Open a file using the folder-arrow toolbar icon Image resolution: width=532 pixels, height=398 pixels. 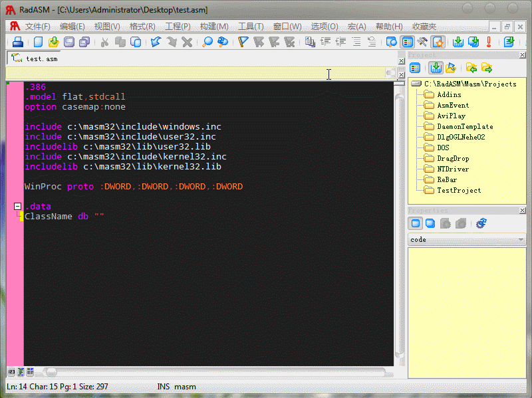pos(53,42)
